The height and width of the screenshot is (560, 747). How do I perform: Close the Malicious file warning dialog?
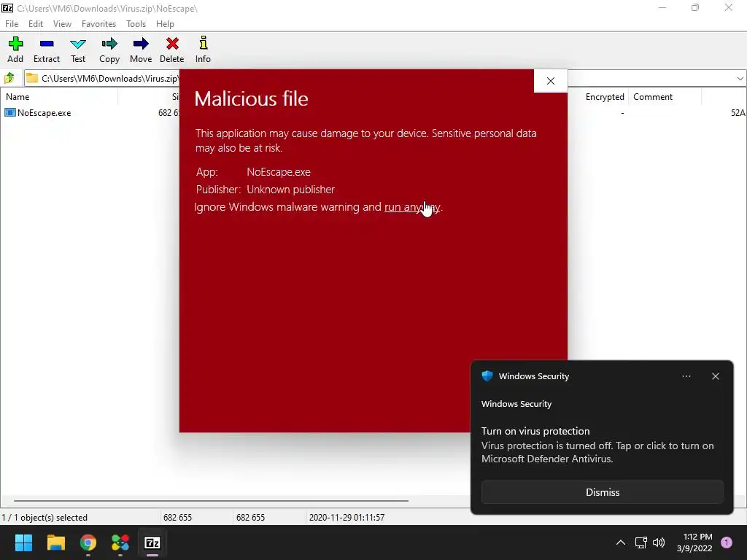(x=551, y=81)
